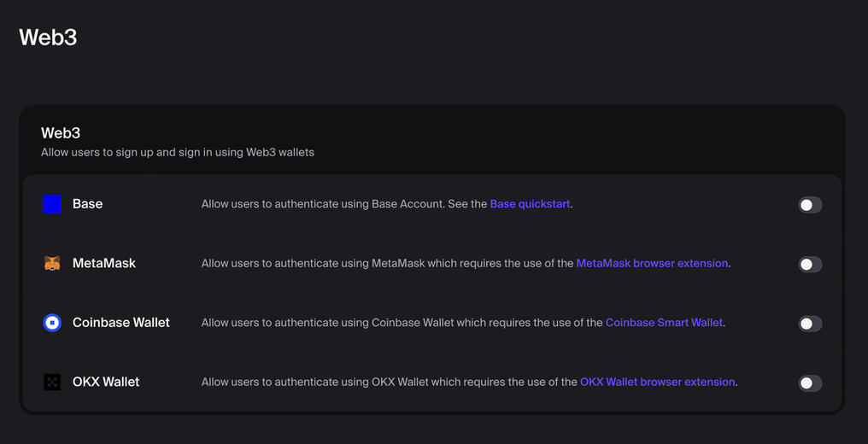Enable the Base authentication toggle
The width and height of the screenshot is (868, 444).
810,205
